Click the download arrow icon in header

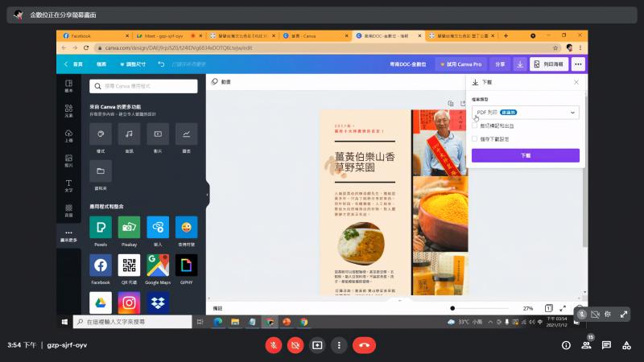point(520,64)
